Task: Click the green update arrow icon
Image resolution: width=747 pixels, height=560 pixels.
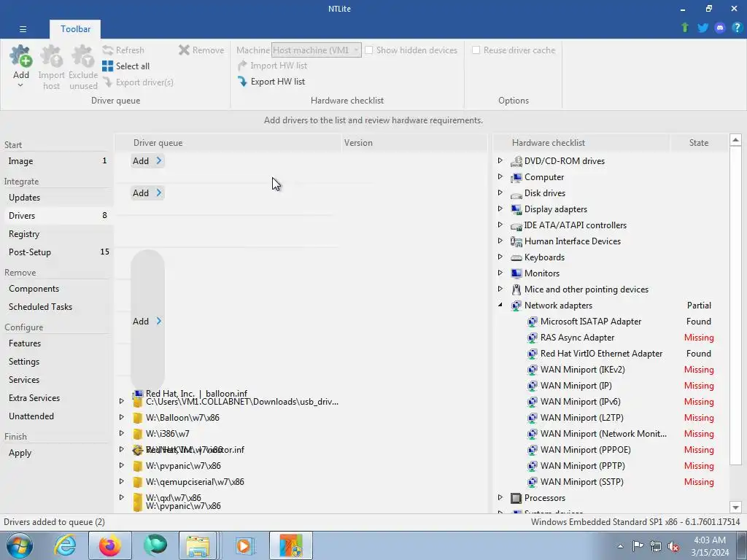Action: (x=685, y=28)
